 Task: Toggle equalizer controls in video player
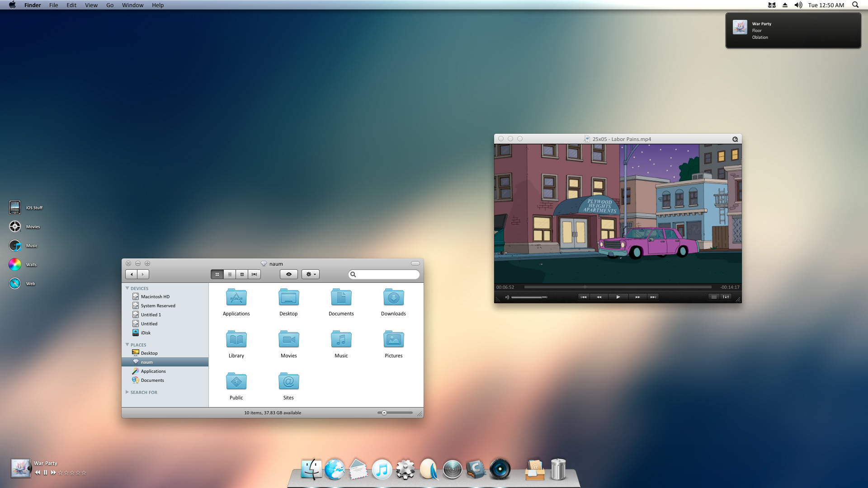click(726, 297)
